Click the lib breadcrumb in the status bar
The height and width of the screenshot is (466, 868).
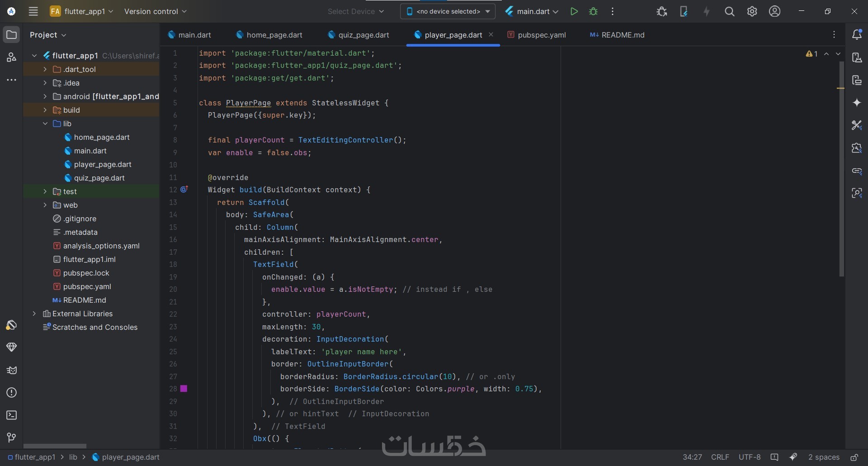point(73,457)
